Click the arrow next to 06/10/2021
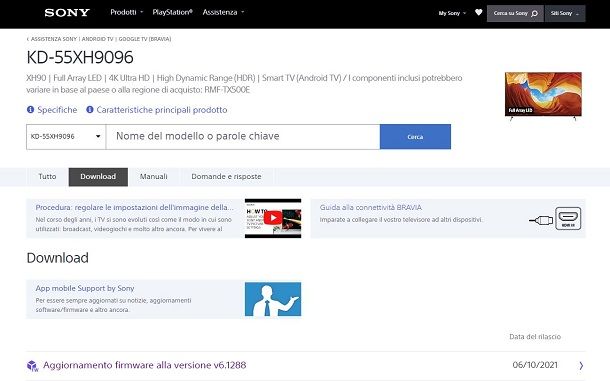 pyautogui.click(x=581, y=365)
